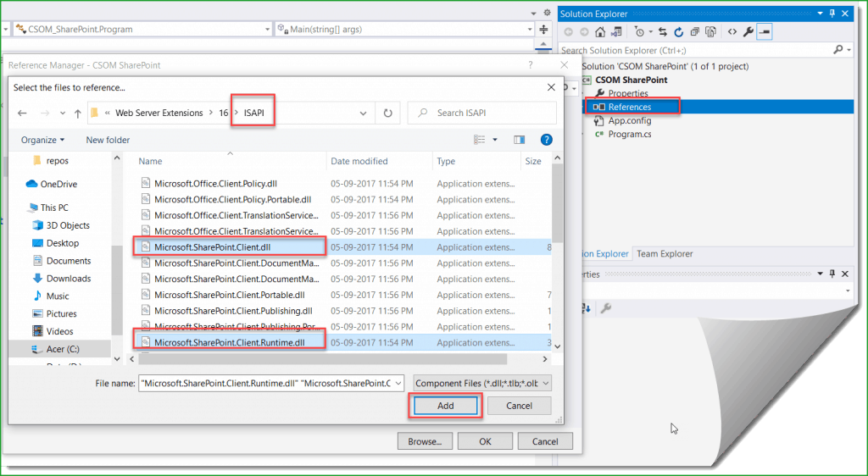The width and height of the screenshot is (868, 476).
Task: Open Component Files type filter dropdown
Action: coord(482,383)
